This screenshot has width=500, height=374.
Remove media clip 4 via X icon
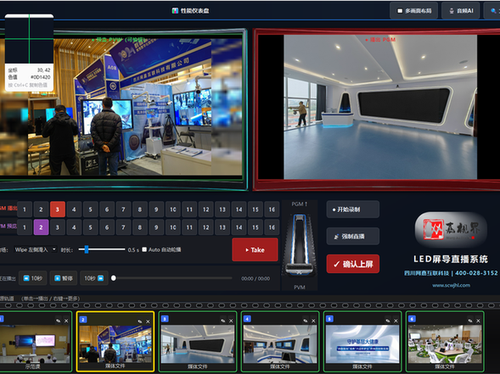[313, 321]
